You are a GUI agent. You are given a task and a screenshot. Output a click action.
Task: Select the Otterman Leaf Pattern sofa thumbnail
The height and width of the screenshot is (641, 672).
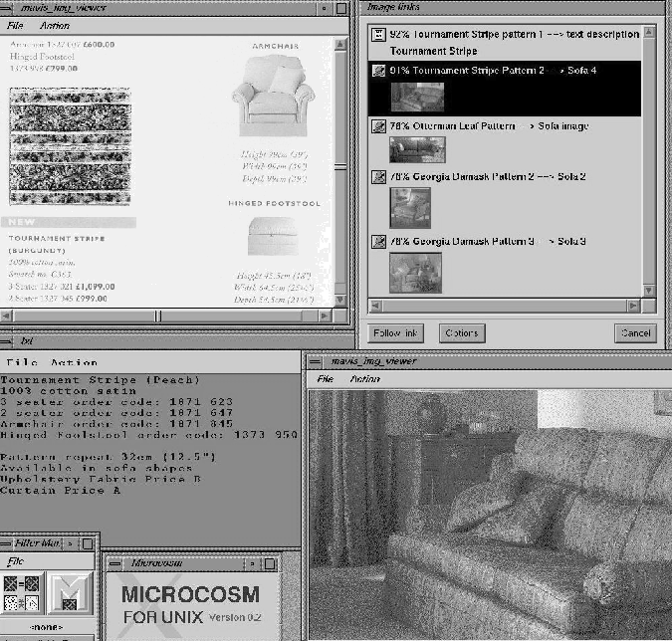point(417,149)
